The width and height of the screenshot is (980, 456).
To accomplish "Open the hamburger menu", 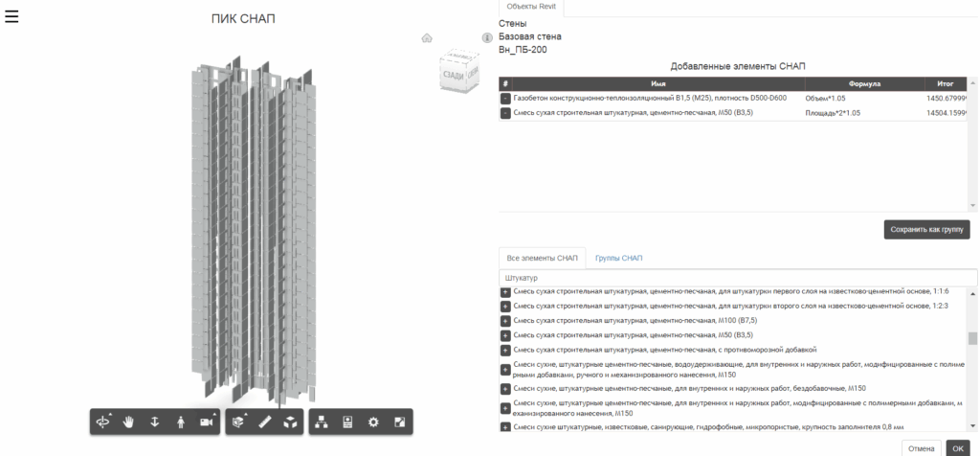I will 11,16.
